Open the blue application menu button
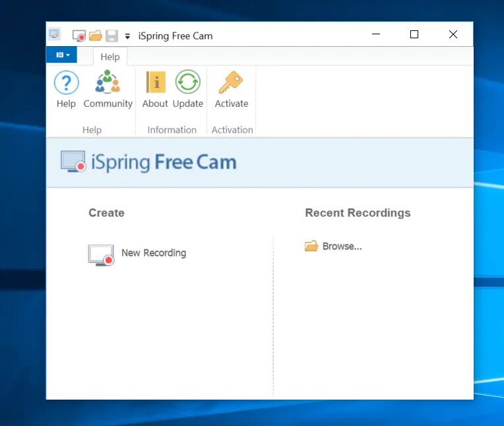 [x=62, y=55]
